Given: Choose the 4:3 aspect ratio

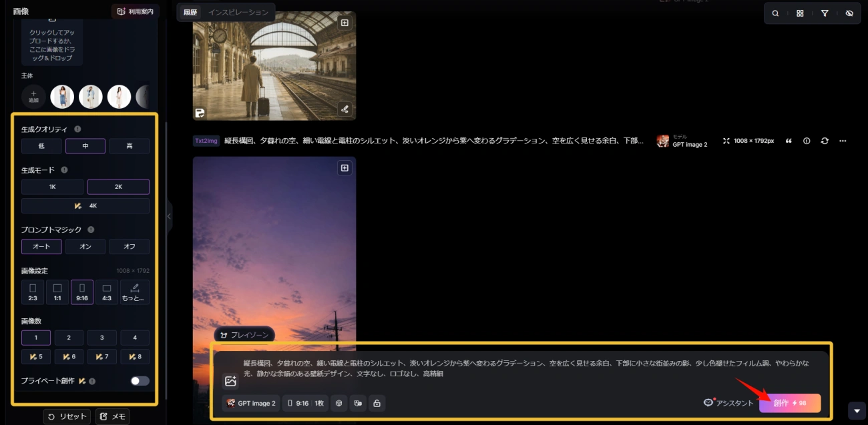Looking at the screenshot, I should 107,292.
